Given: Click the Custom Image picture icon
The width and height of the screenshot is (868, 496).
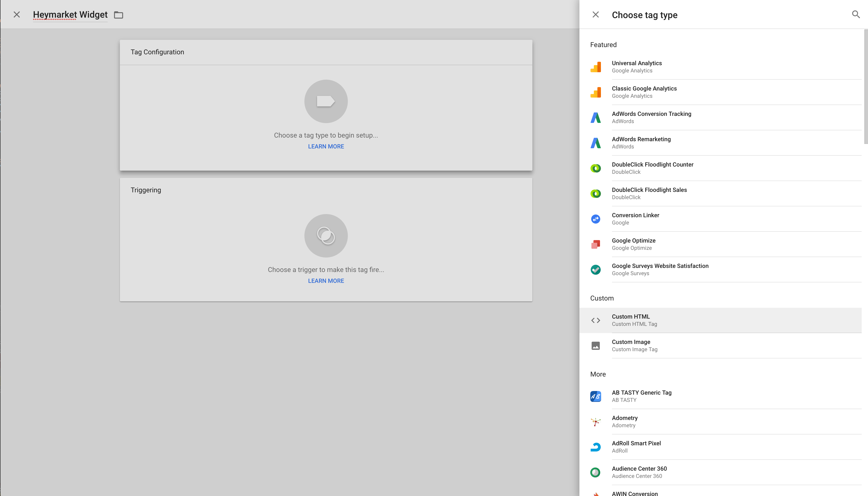Looking at the screenshot, I should (595, 346).
